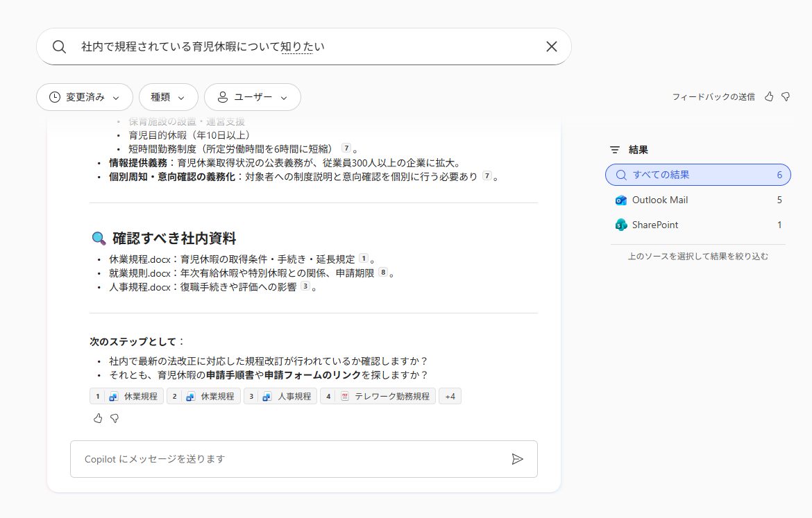Select すべての結果 filter
This screenshot has width=812, height=518.
point(697,175)
